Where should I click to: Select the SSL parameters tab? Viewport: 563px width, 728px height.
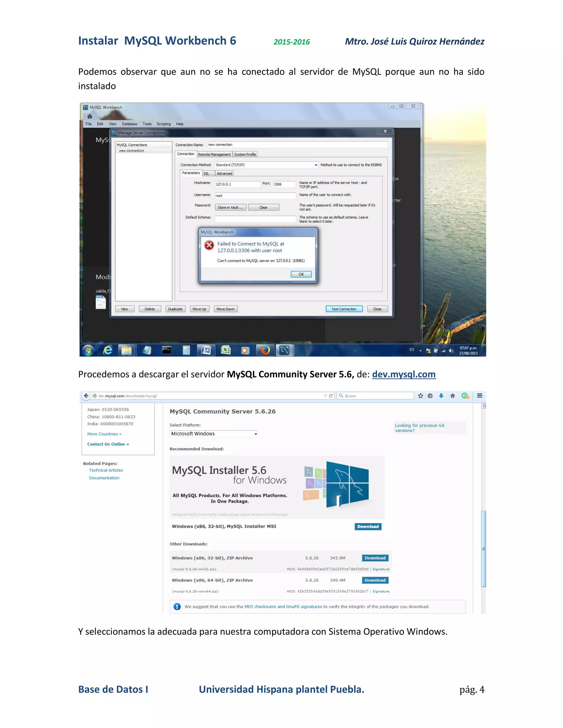[208, 173]
